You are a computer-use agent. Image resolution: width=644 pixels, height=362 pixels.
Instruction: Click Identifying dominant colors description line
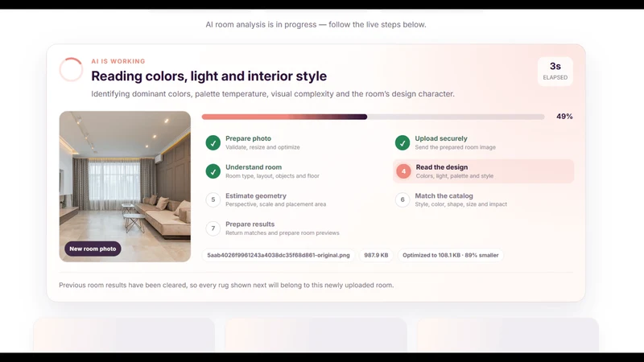(273, 94)
